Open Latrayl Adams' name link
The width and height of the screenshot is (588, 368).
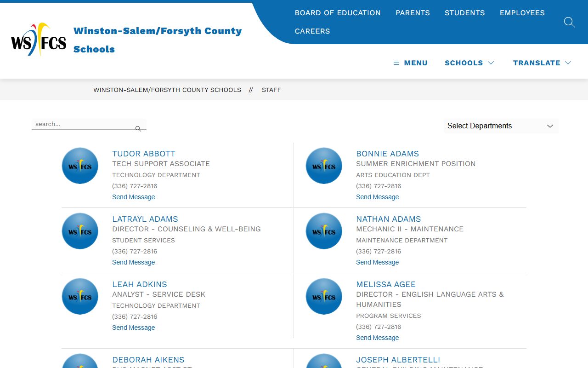[x=145, y=219]
